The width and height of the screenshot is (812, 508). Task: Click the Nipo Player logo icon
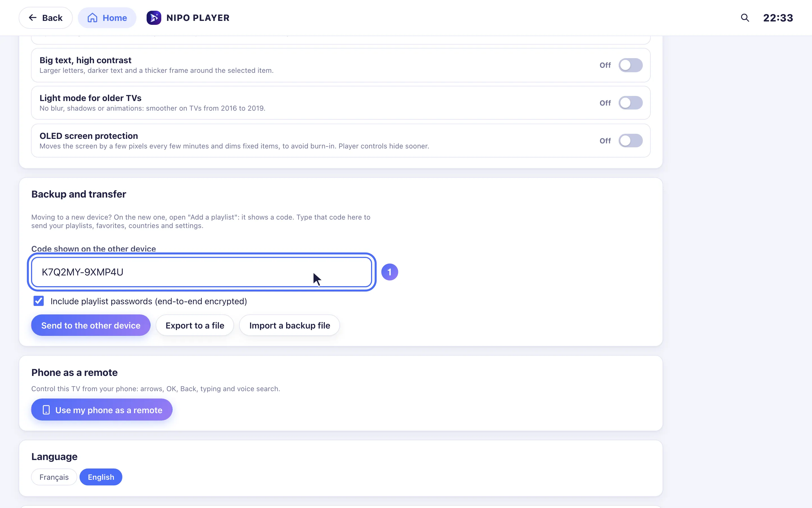coord(154,18)
